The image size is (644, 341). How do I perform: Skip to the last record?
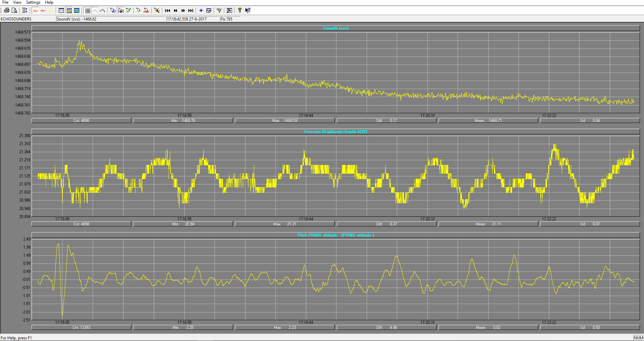191,10
